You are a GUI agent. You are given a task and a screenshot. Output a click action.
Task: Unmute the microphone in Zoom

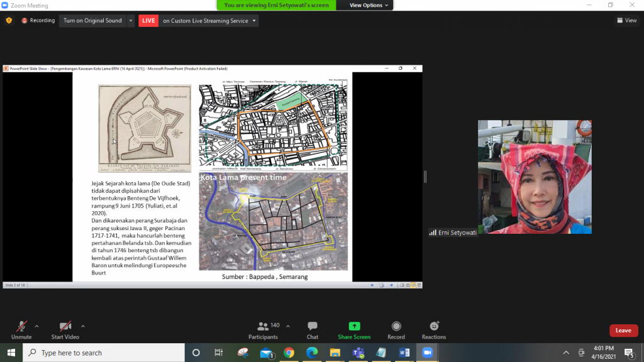click(21, 327)
